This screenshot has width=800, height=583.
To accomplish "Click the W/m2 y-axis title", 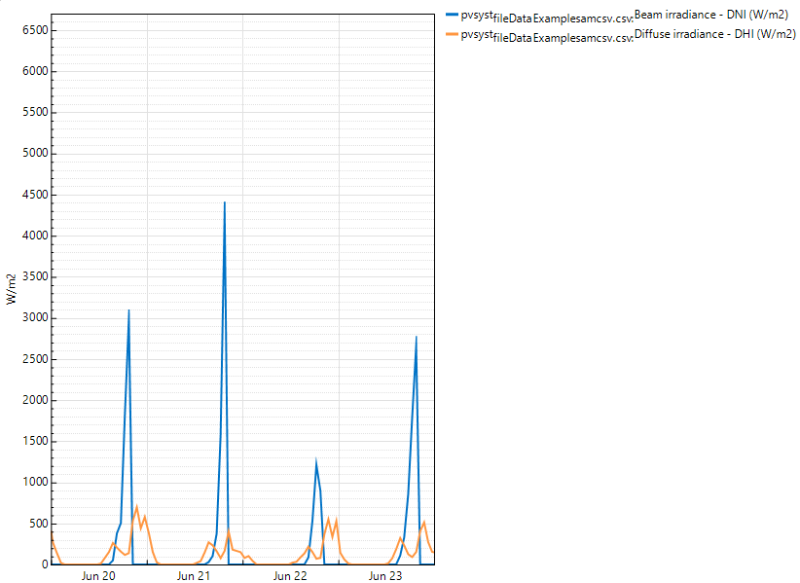I will tap(11, 289).
